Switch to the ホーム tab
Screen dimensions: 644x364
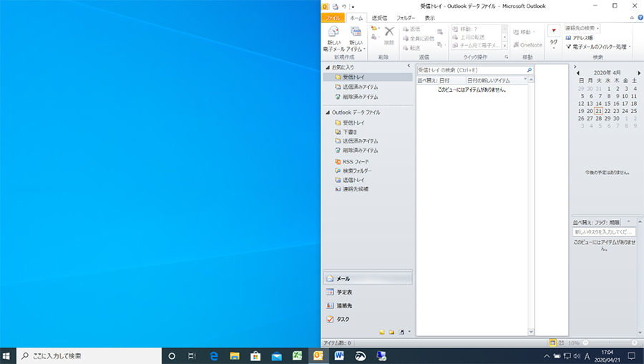click(356, 18)
